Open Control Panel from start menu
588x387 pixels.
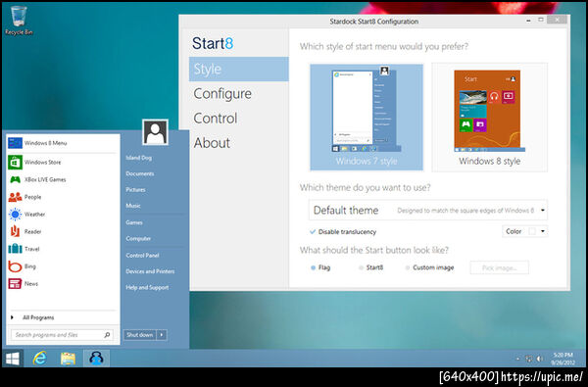tap(142, 256)
